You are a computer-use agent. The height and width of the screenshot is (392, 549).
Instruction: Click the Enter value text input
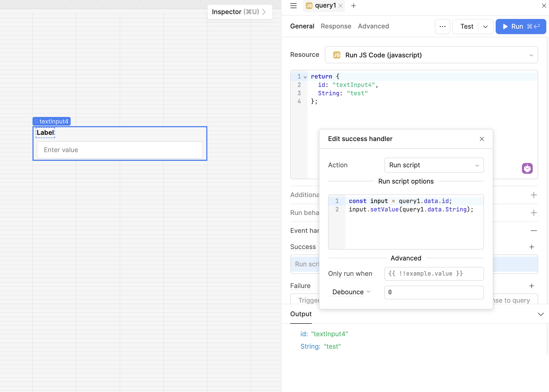point(120,150)
